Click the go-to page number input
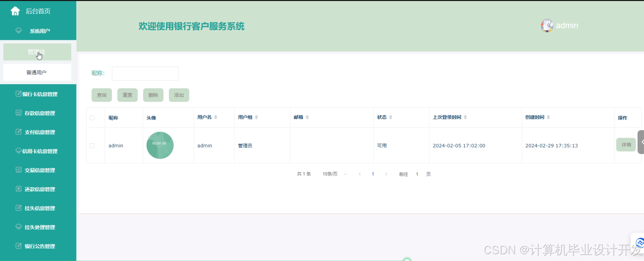The width and height of the screenshot is (644, 261). (417, 174)
